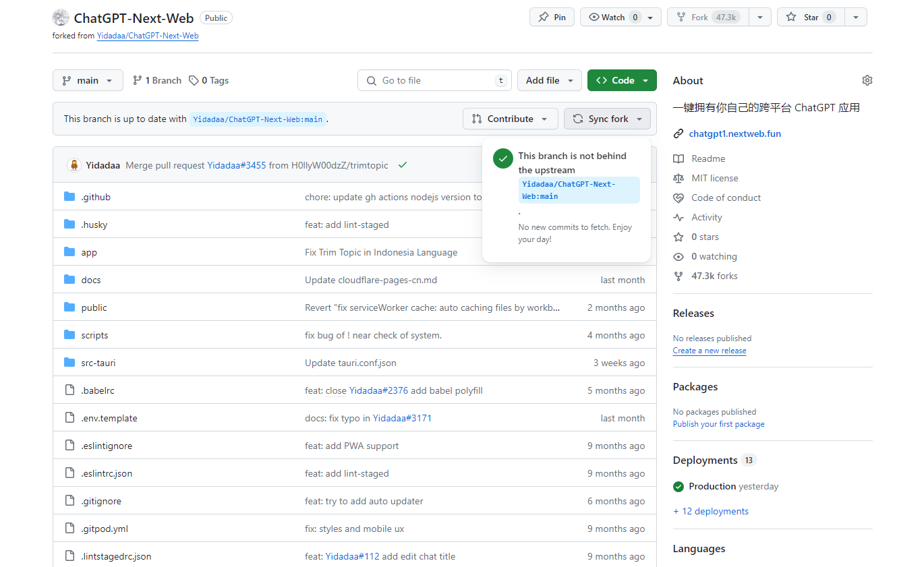Open the Yidadaa#2376 issue link
This screenshot has width=924, height=567.
pos(378,390)
